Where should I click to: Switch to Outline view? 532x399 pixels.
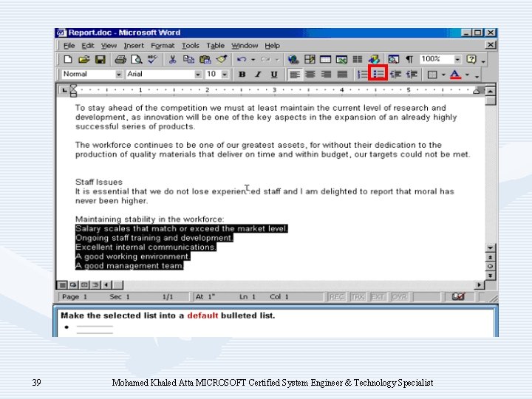click(x=95, y=284)
